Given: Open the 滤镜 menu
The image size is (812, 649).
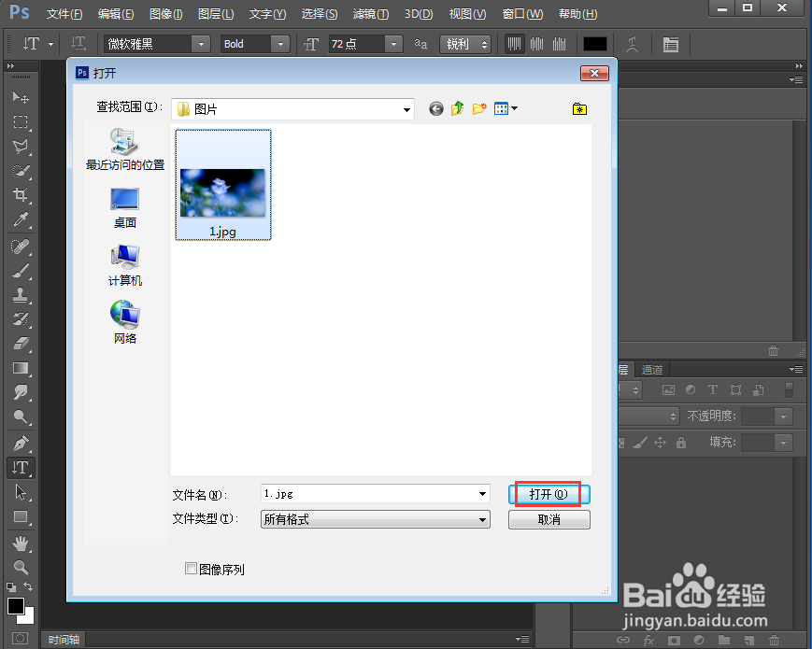Looking at the screenshot, I should 371,14.
